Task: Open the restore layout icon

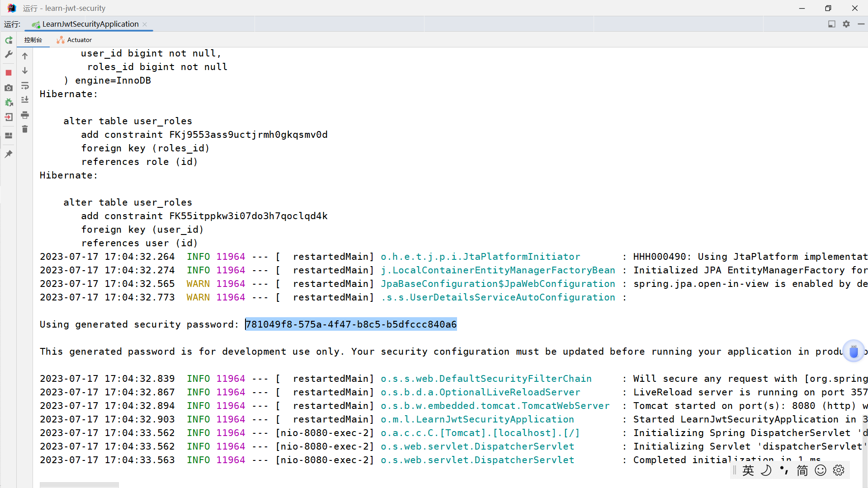Action: click(9, 136)
